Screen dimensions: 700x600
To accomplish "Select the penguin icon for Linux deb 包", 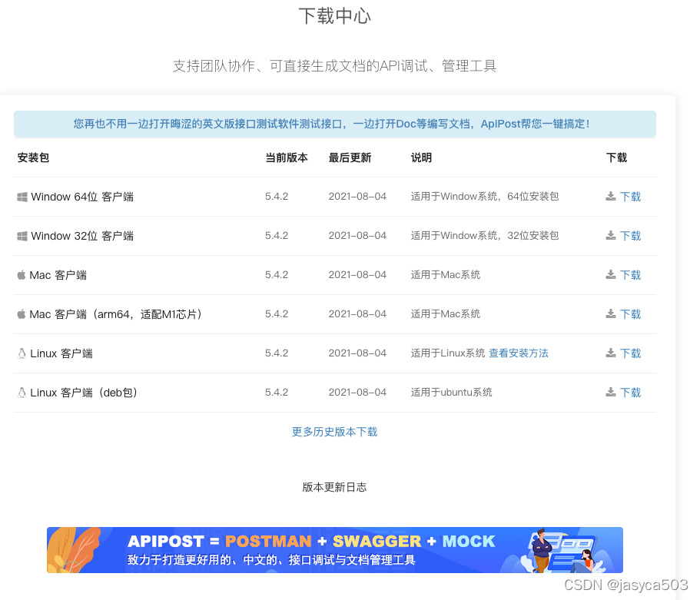I will (21, 392).
